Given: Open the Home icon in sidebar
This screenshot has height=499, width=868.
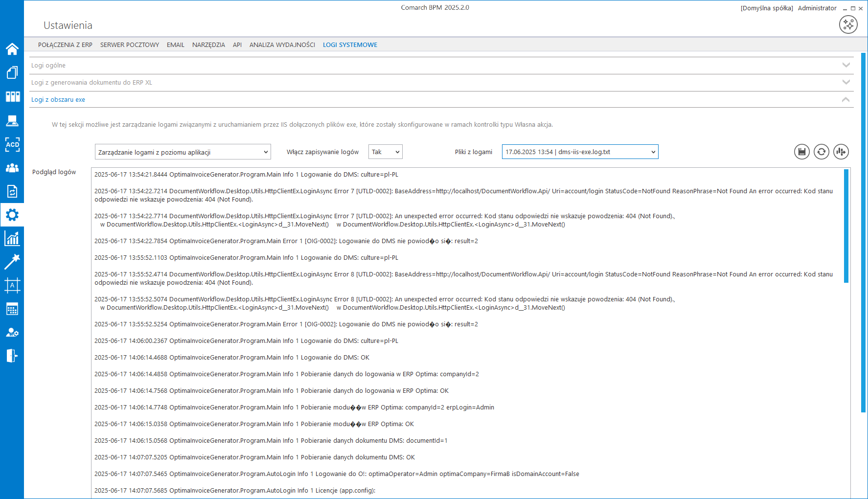Looking at the screenshot, I should pyautogui.click(x=12, y=49).
